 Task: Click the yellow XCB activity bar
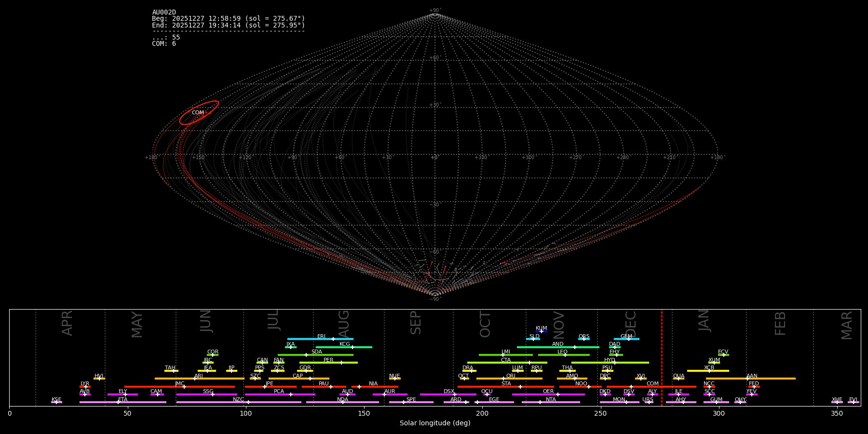coord(708,371)
